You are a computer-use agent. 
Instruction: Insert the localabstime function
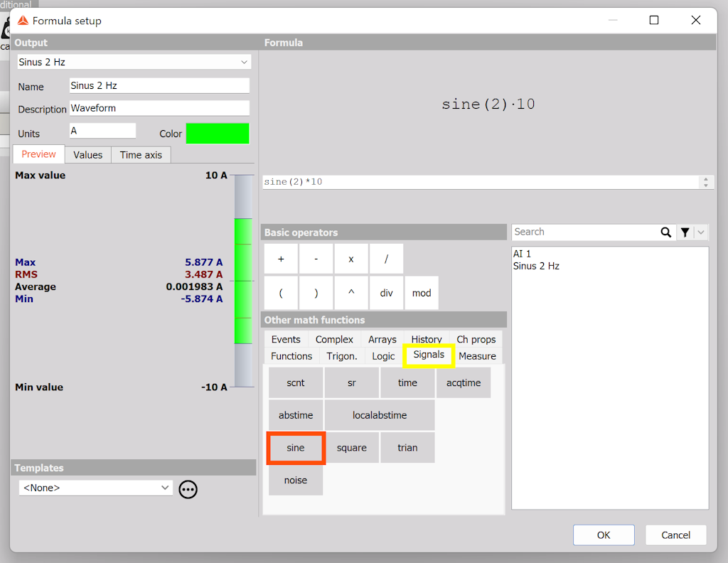click(380, 414)
